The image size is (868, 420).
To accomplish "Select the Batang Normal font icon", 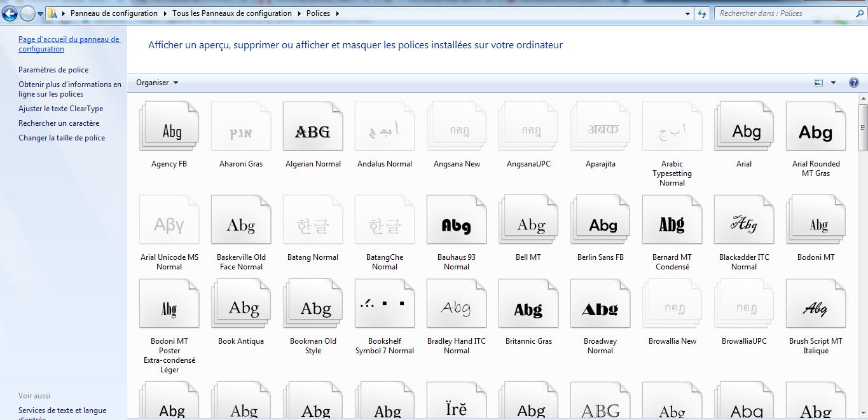I will (313, 220).
